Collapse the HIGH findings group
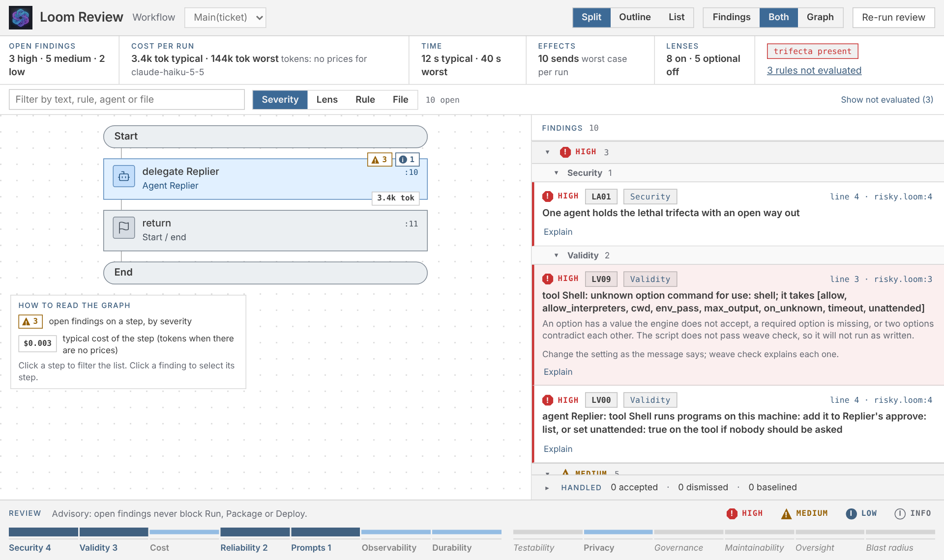Viewport: 944px width, 560px height. pos(547,152)
